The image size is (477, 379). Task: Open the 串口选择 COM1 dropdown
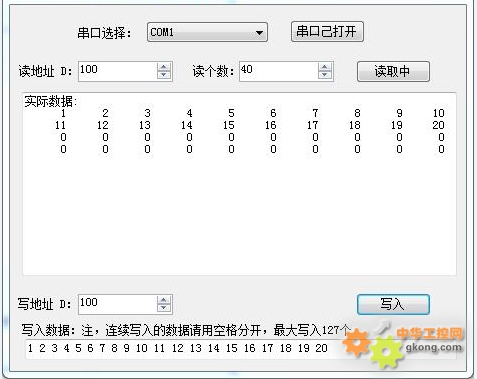pos(207,32)
